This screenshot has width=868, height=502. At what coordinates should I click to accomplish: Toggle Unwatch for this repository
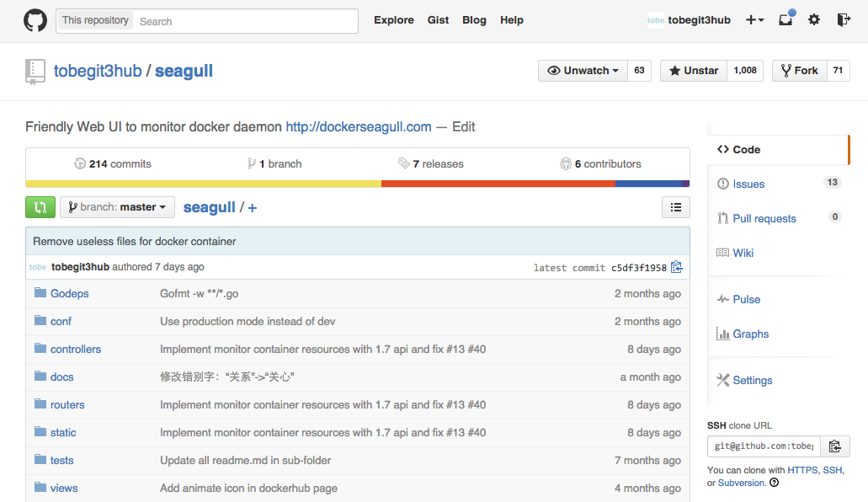583,71
